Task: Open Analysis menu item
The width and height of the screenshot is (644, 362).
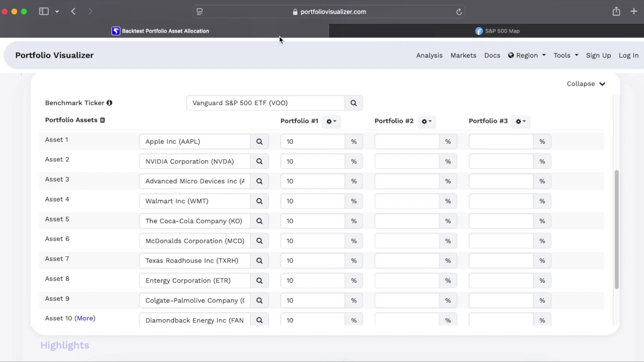Action: (429, 55)
